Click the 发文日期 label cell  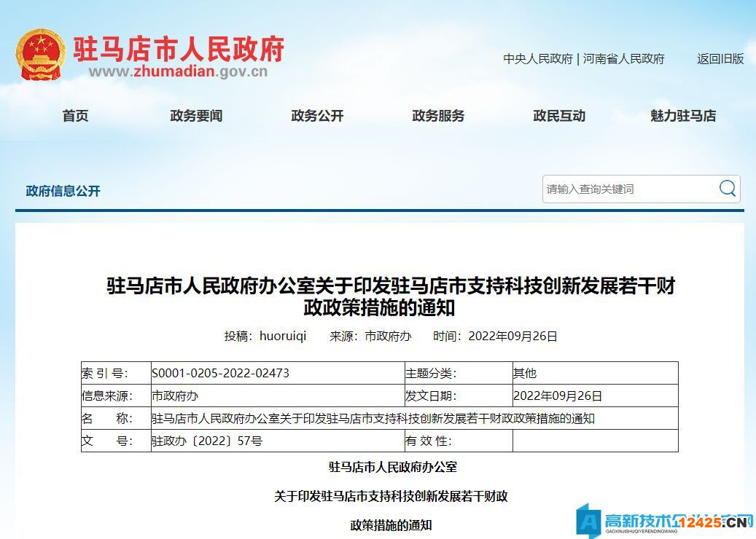click(x=459, y=396)
